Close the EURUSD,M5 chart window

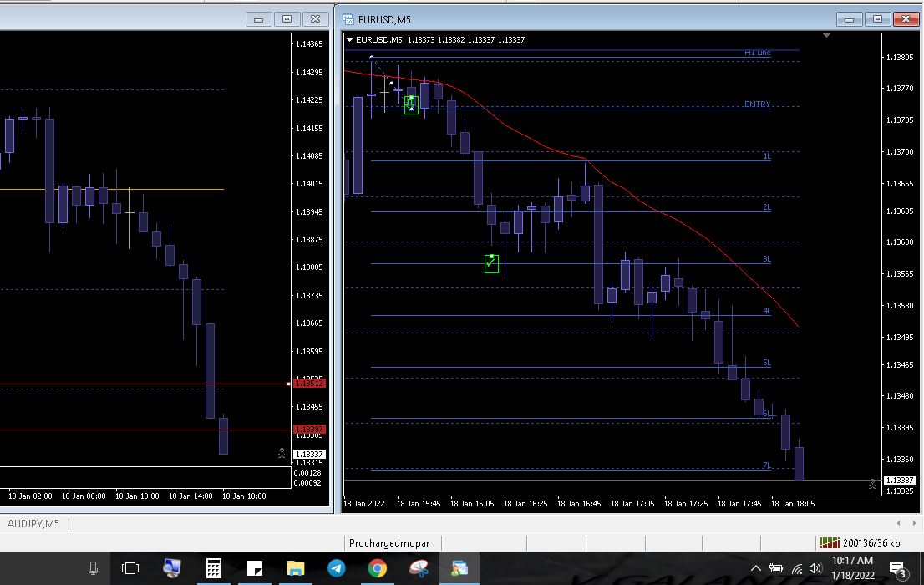point(906,19)
